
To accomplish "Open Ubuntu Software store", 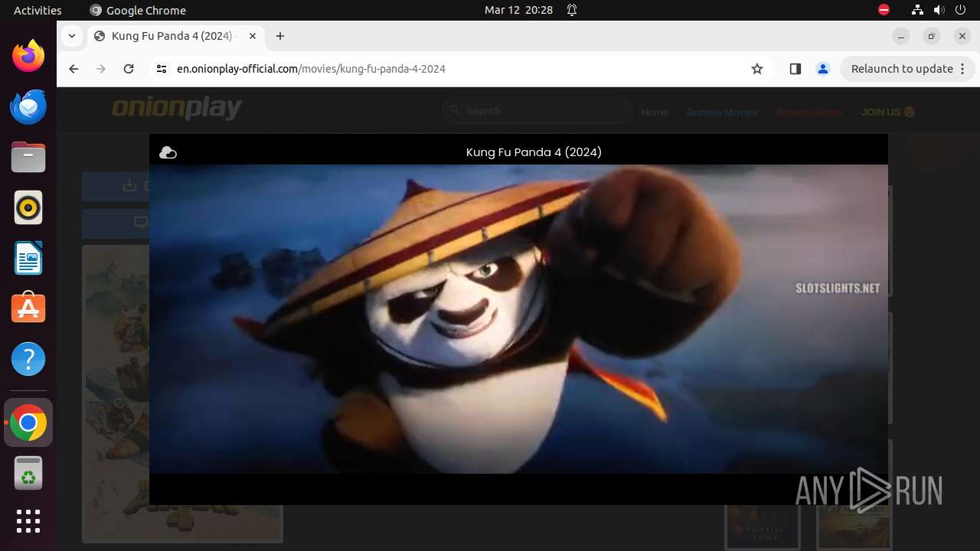I will point(28,308).
